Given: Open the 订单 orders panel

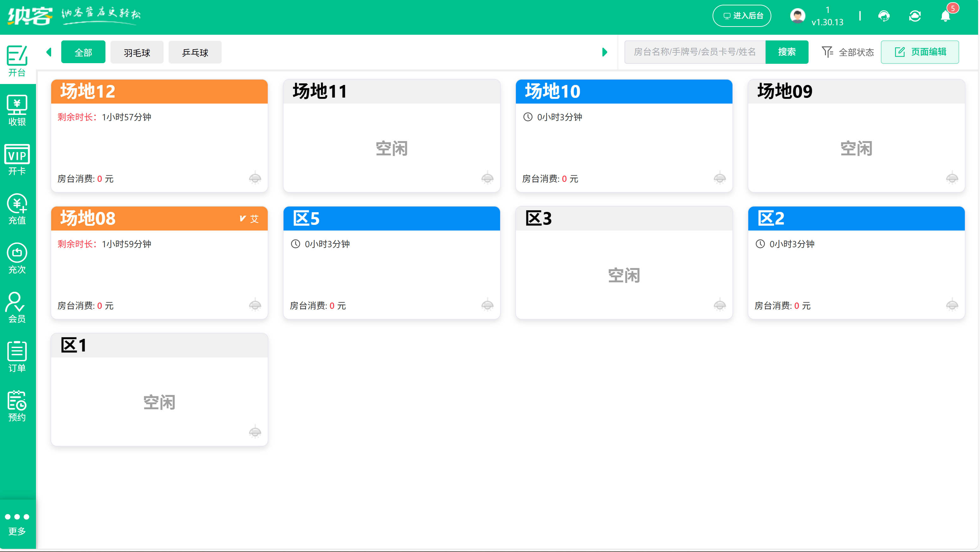Looking at the screenshot, I should coord(17,357).
